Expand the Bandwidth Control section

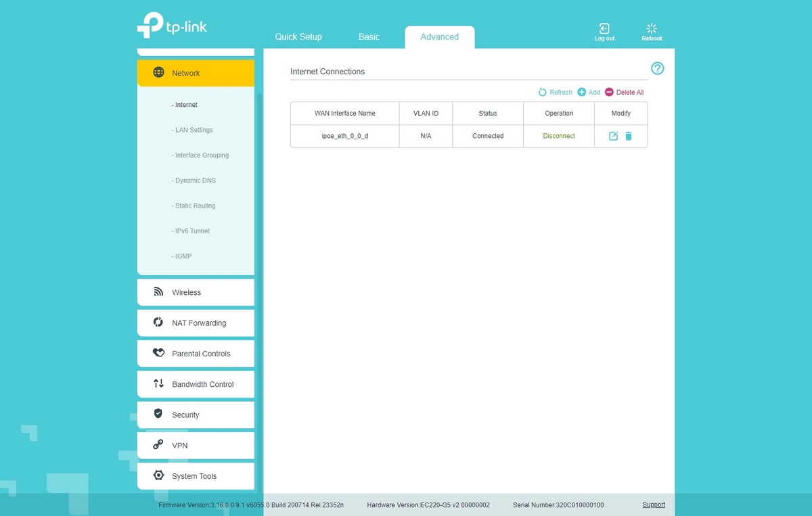tap(196, 384)
